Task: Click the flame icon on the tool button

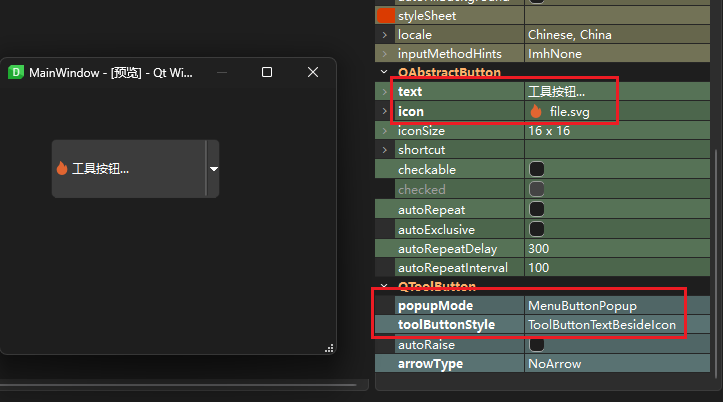Action: click(x=62, y=168)
